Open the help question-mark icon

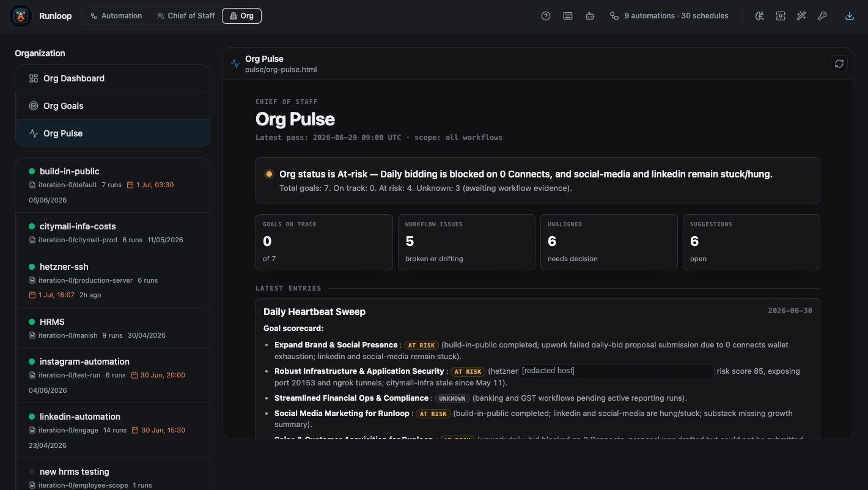[x=546, y=16]
